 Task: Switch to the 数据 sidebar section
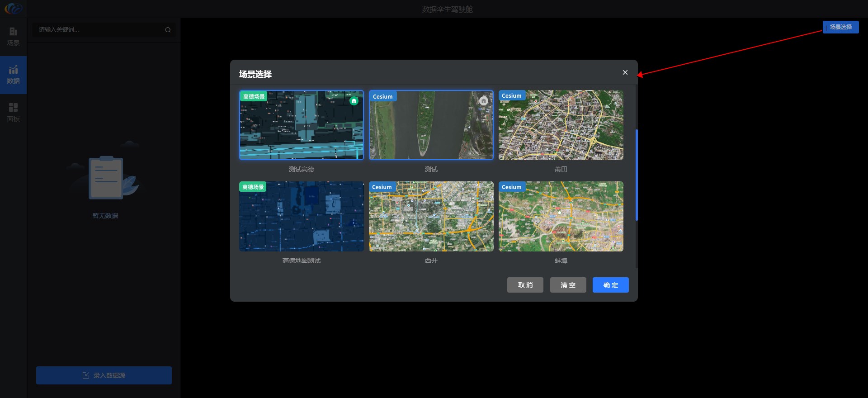tap(13, 75)
